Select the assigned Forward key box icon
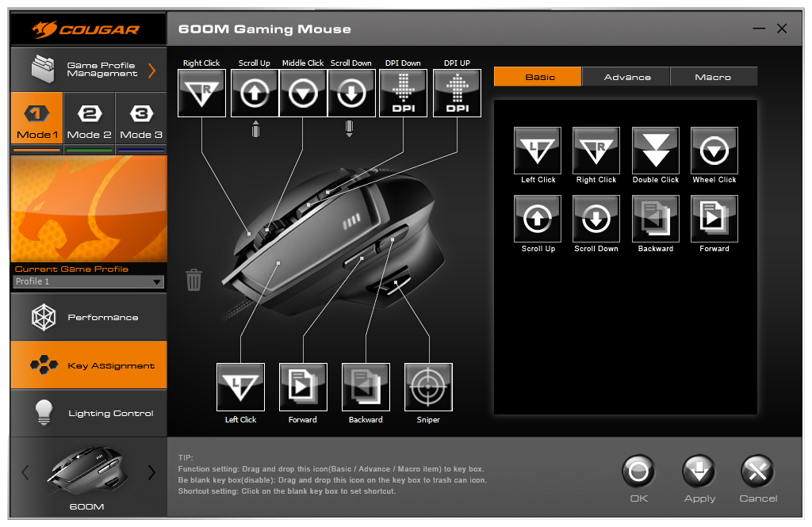The image size is (812, 527). [303, 387]
